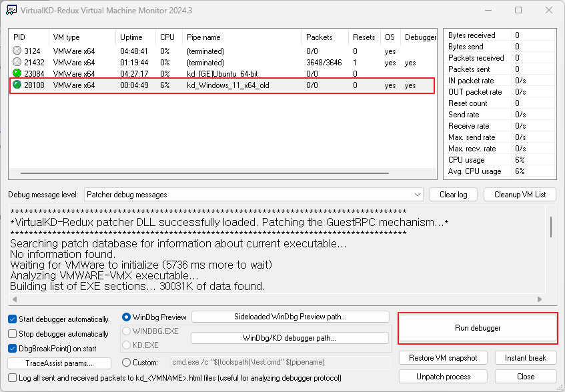The width and height of the screenshot is (565, 392).
Task: Click the Debugger column header
Action: coord(419,37)
